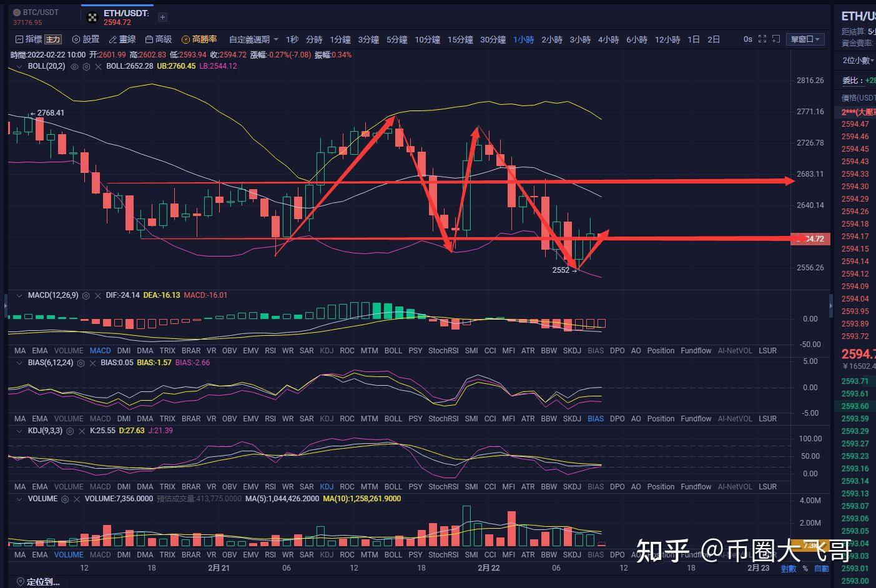Toggle percent scale % option
876x588 pixels.
click(805, 569)
